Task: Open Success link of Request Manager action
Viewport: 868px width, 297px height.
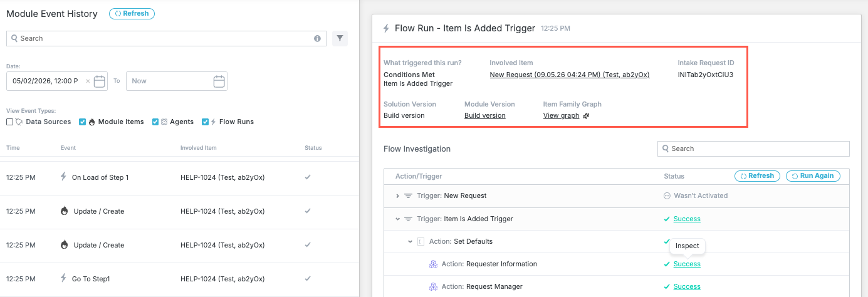Action: pos(687,286)
